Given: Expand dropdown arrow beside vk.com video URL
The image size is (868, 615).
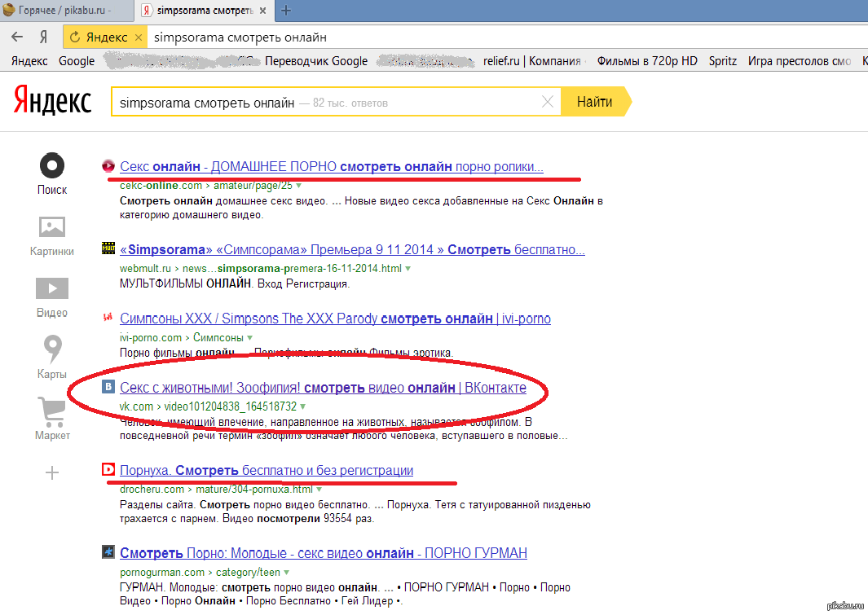Looking at the screenshot, I should (x=302, y=406).
